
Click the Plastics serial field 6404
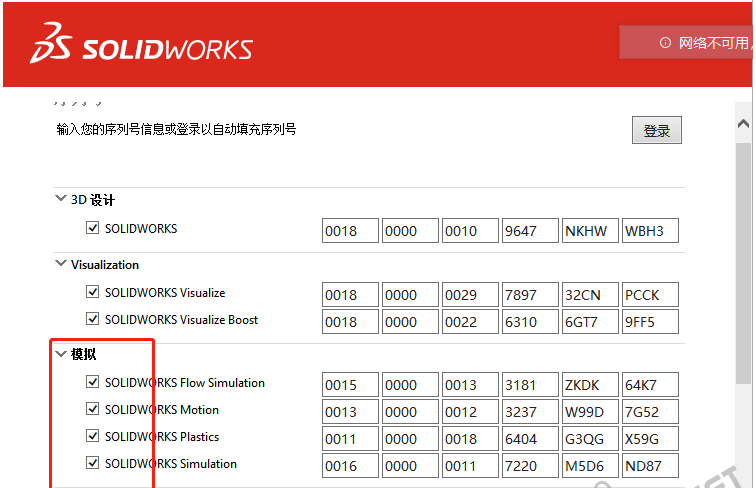530,438
